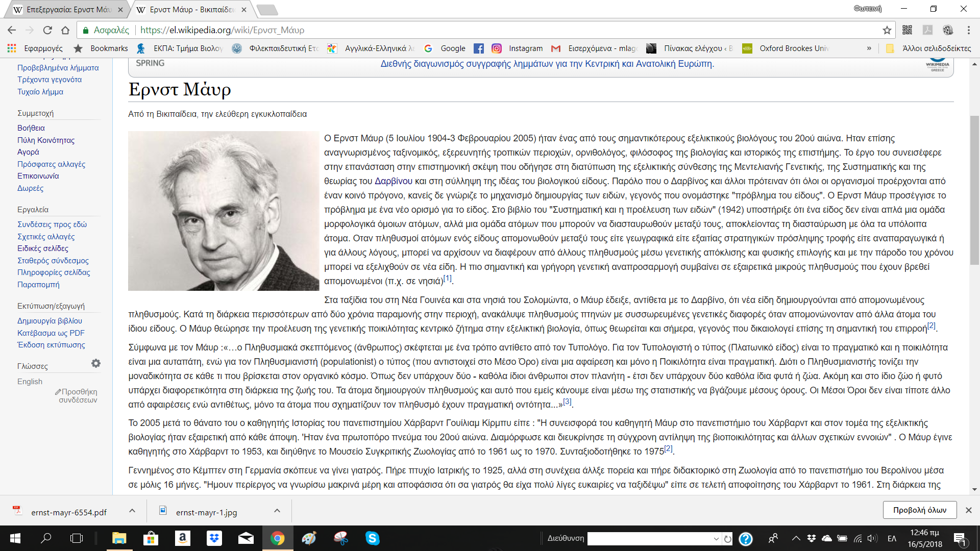This screenshot has height=551, width=980.
Task: Expand the bookmarks bar overflow chevron
Action: (x=869, y=48)
